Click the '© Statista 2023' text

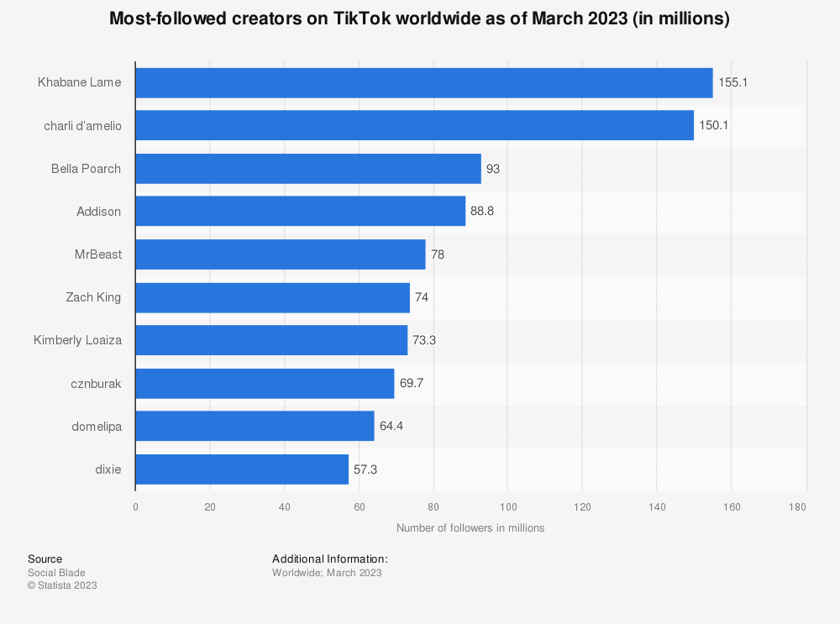(x=62, y=585)
